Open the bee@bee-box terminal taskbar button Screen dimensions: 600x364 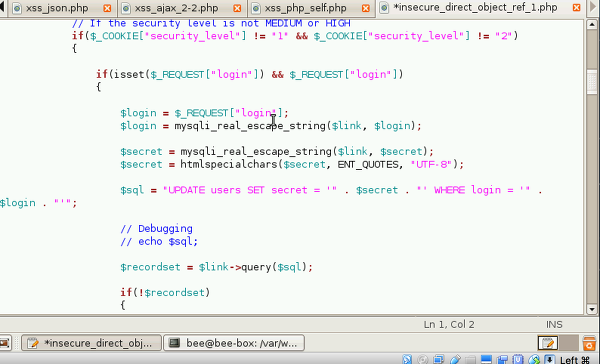(234, 343)
